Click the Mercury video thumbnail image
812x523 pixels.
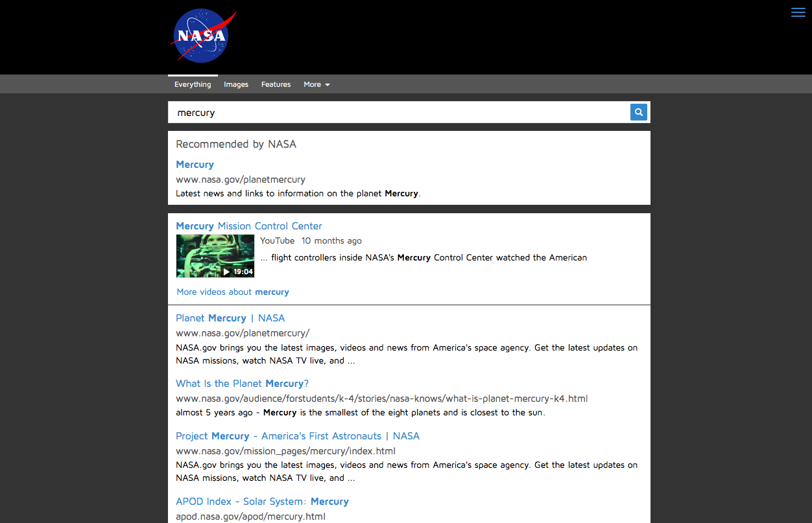pos(215,255)
